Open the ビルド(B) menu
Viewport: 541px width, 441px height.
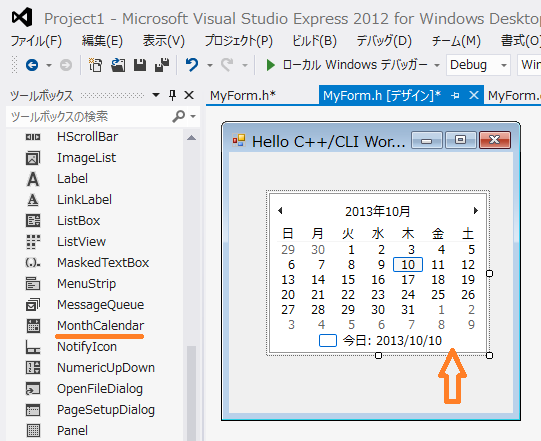[314, 41]
